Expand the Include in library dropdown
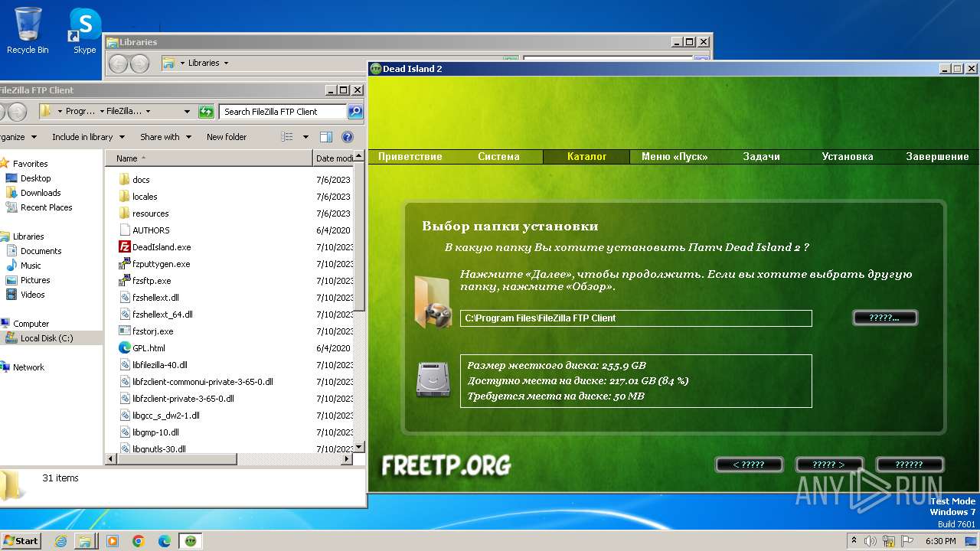This screenshot has height=551, width=980. [121, 137]
